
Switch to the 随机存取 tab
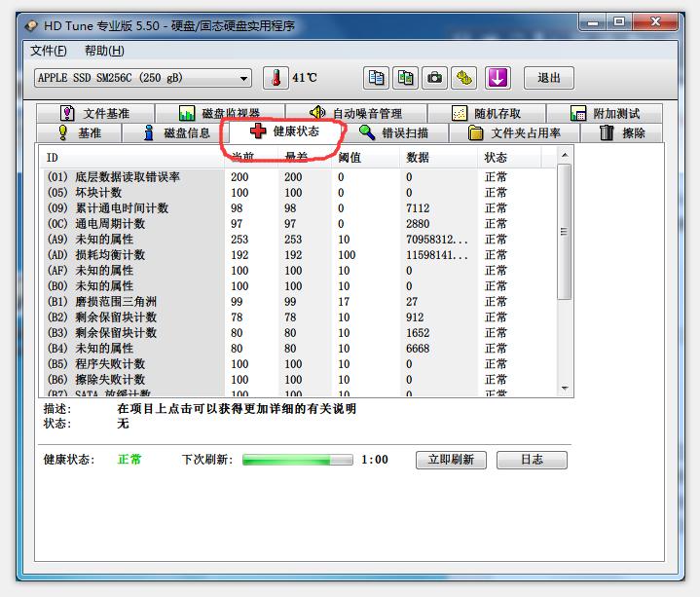[x=487, y=113]
